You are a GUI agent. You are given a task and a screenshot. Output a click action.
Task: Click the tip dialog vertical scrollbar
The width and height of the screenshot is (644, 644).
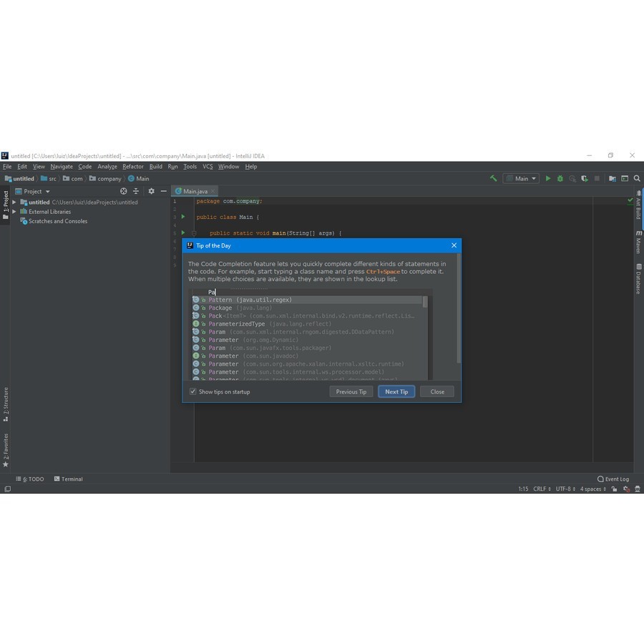tap(458, 286)
